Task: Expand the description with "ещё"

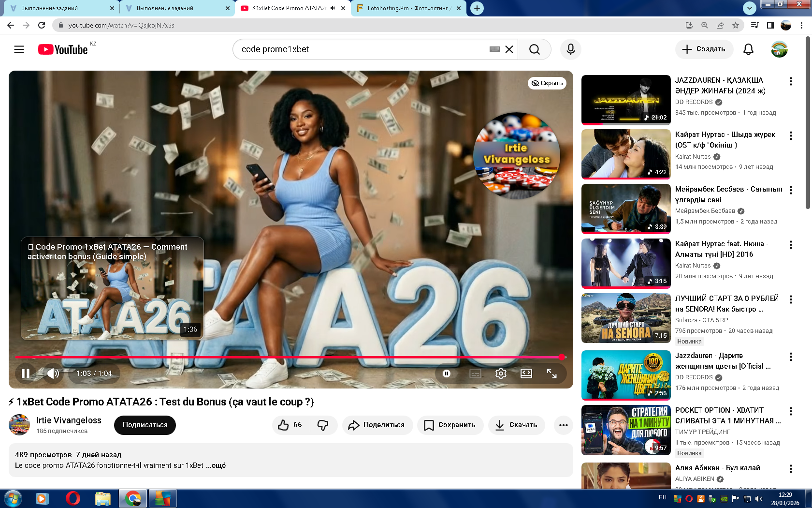Action: pyautogui.click(x=218, y=465)
